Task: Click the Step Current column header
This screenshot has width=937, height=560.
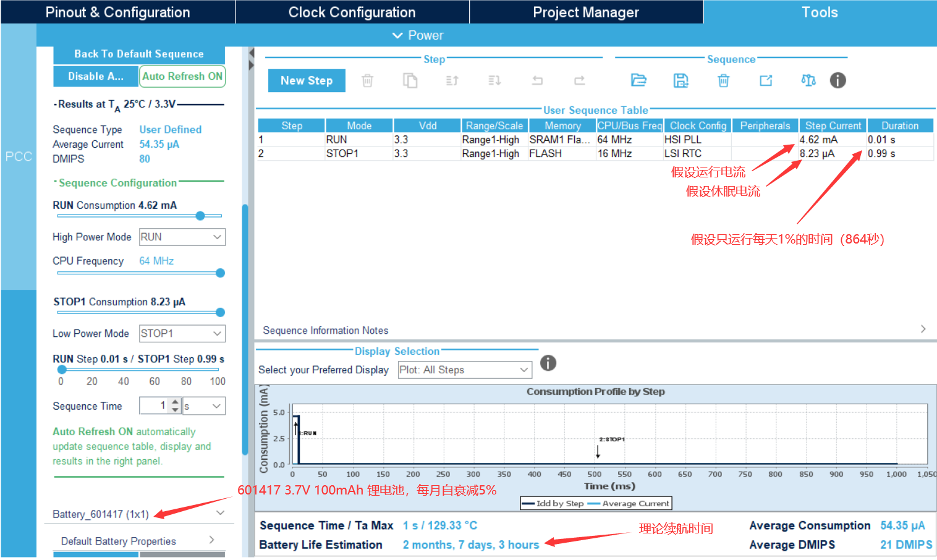Action: click(x=833, y=125)
